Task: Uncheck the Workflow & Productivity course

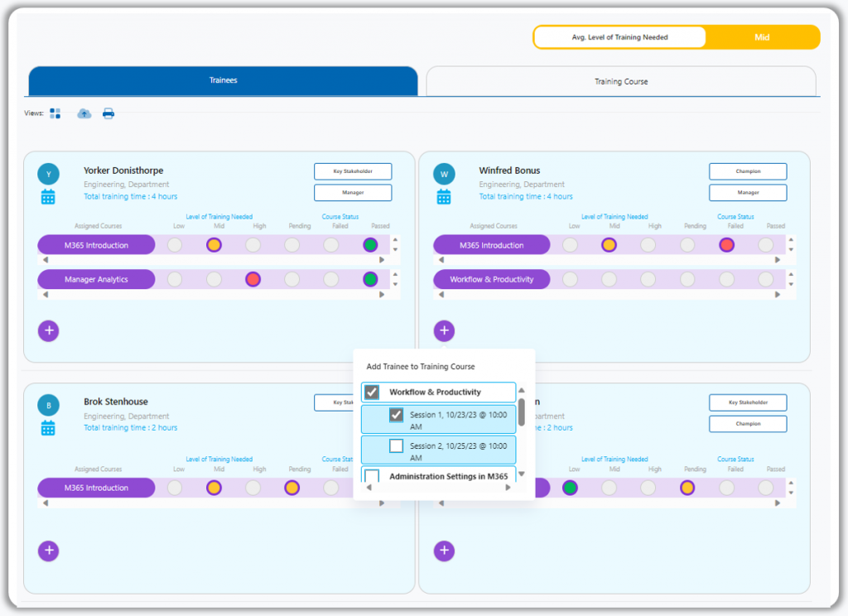Action: (373, 392)
